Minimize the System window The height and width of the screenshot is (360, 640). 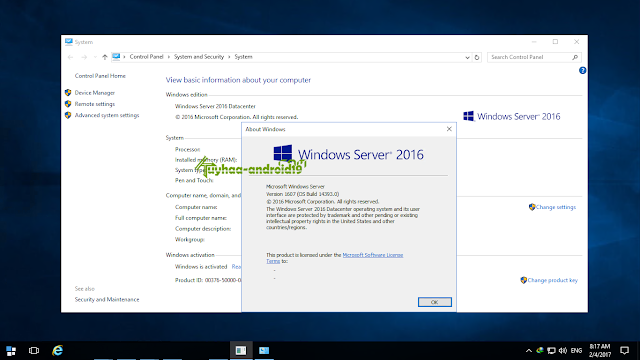(x=534, y=42)
